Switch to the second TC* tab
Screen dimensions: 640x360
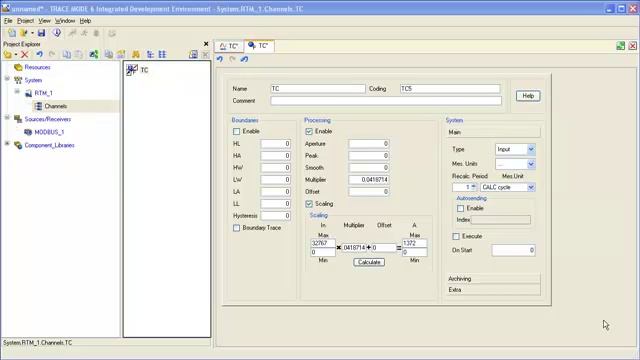pyautogui.click(x=259, y=46)
